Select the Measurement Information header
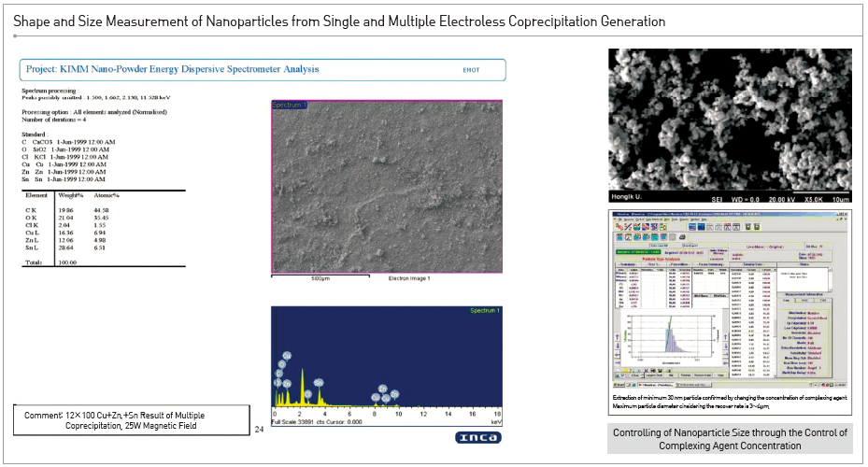 pyautogui.click(x=804, y=294)
